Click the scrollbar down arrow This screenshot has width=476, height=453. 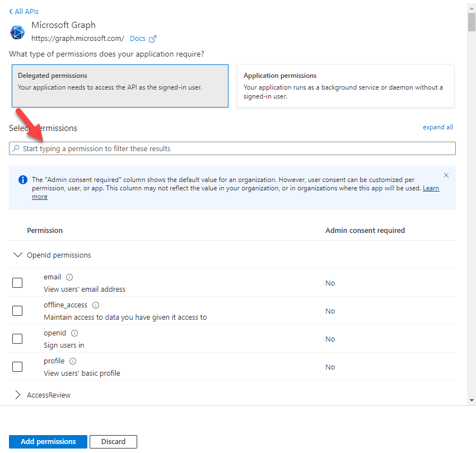point(472,400)
